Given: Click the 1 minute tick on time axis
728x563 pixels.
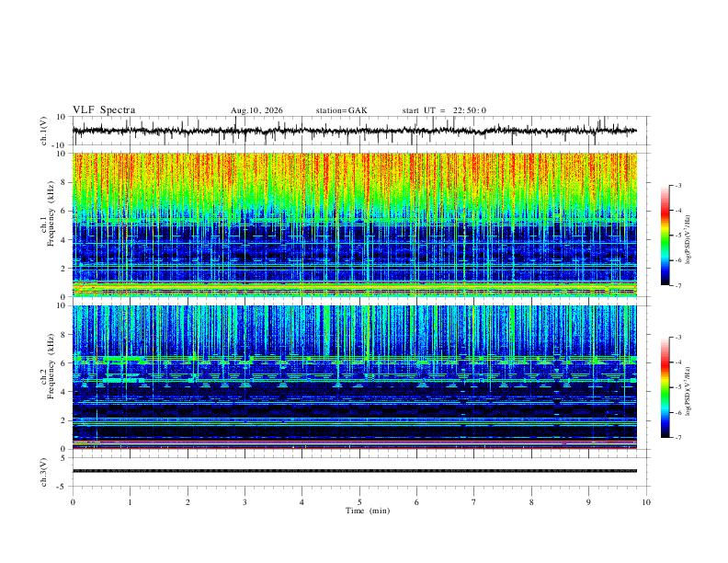Looking at the screenshot, I should click(x=130, y=502).
